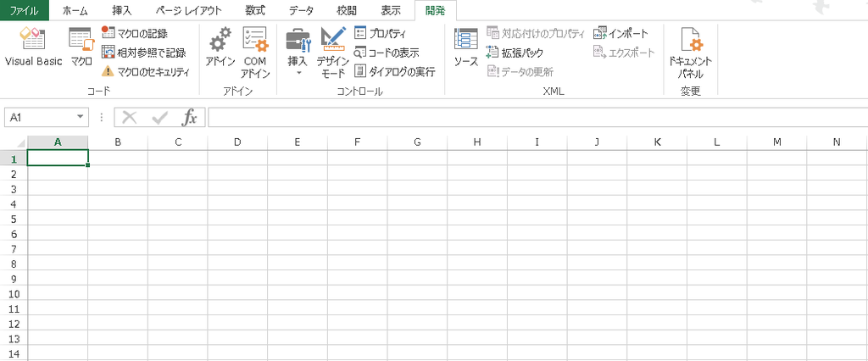Open the fx Insert Function dialog
The width and height of the screenshot is (868, 361).
(x=190, y=118)
